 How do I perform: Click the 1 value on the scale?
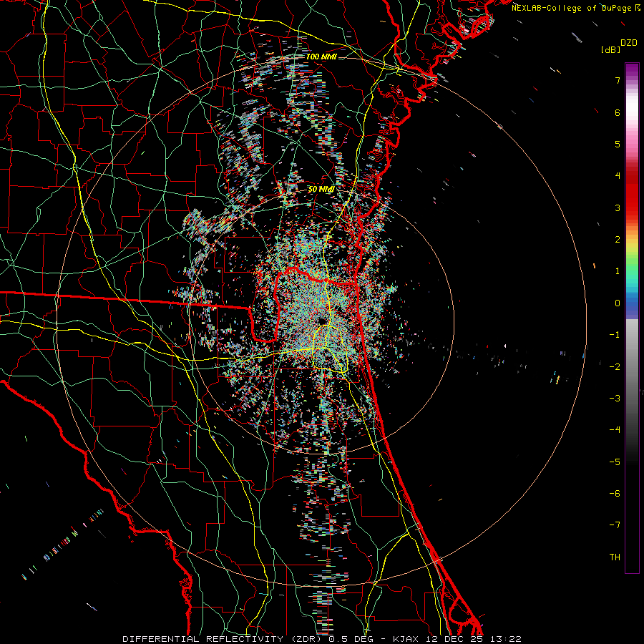pyautogui.click(x=618, y=271)
